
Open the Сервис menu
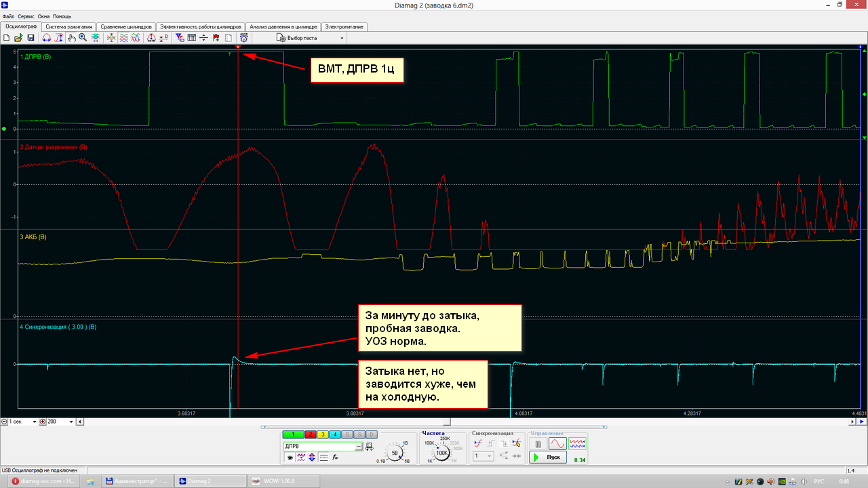click(26, 16)
